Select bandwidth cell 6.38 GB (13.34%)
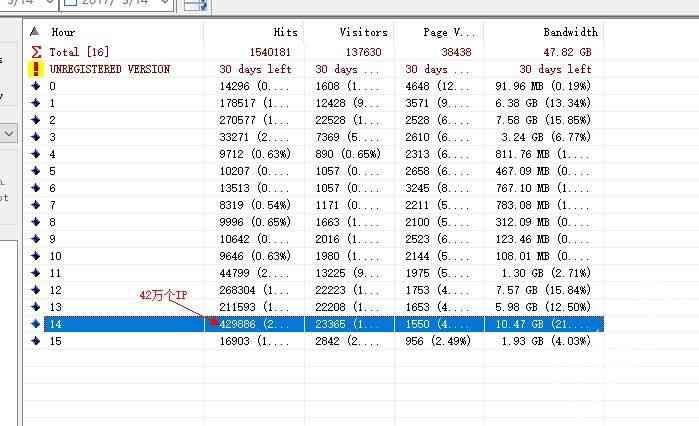Image resolution: width=699 pixels, height=426 pixels. pyautogui.click(x=543, y=103)
